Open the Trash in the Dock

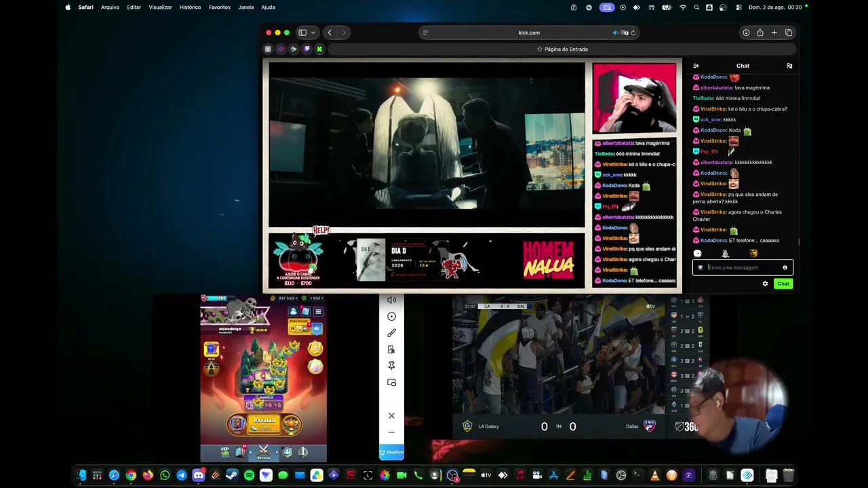tap(788, 475)
